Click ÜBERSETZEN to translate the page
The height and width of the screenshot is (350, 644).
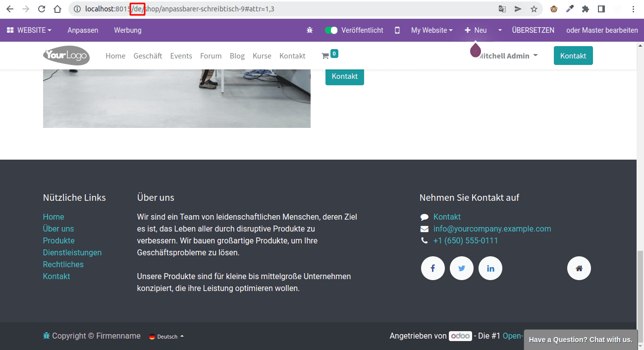click(533, 30)
